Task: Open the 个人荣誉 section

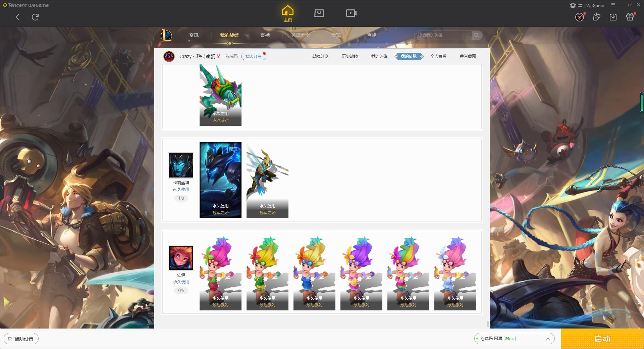Action: tap(438, 56)
